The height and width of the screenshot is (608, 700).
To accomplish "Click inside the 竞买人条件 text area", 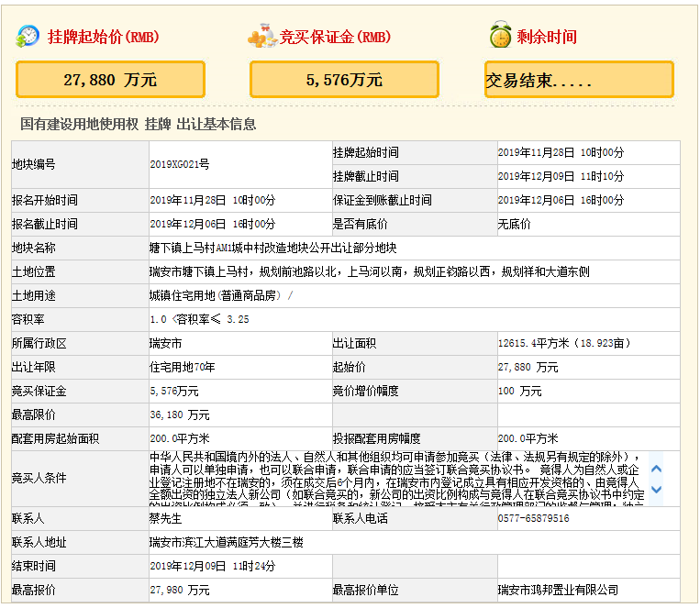I will click(394, 478).
